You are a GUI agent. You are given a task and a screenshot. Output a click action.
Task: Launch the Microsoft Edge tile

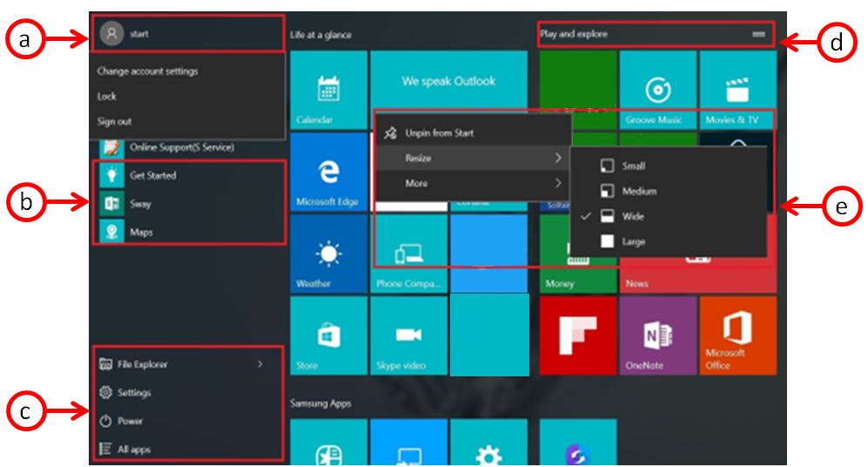329,171
